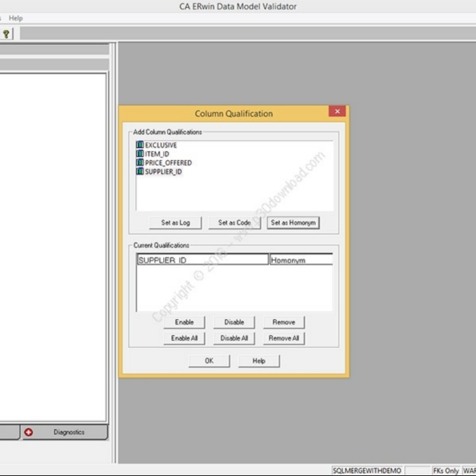Select the ITEM_ID list entry text
This screenshot has width=476, height=476.
157,154
